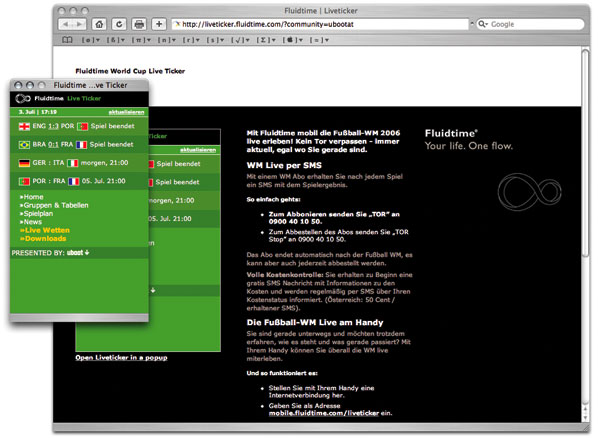Click '05. Jul. 21:00' in the popup ticker
600x438 pixels.
click(104, 181)
